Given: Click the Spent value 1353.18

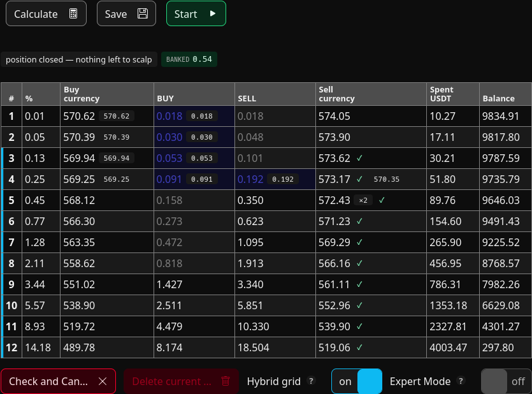Looking at the screenshot, I should point(448,305).
